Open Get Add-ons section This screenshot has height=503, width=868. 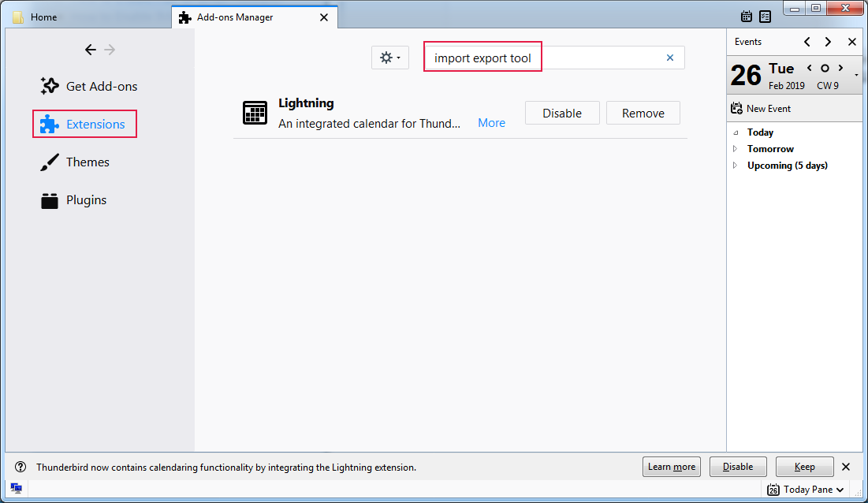coord(88,86)
